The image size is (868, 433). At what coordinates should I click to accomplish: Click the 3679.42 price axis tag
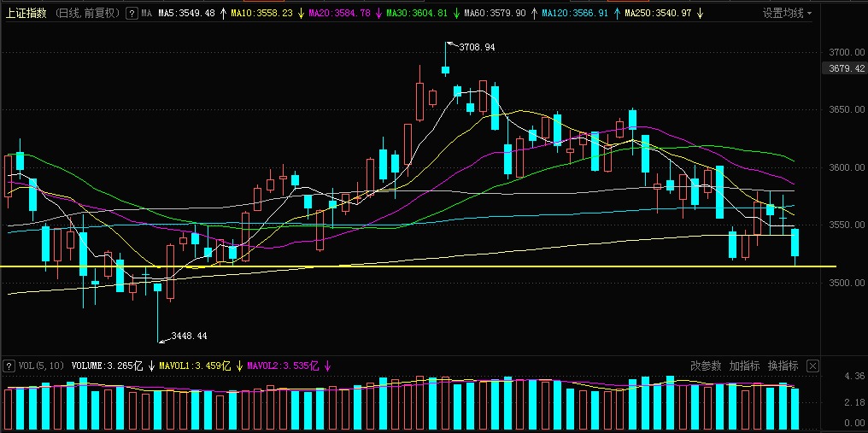pos(842,68)
